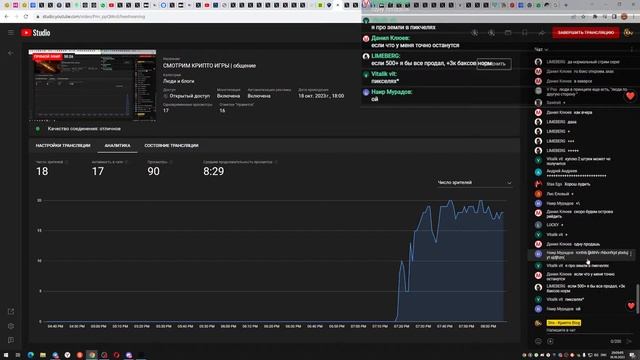This screenshot has height=360, width=640.
Task: Open Microsoft Edge from the taskbar
Action: 31,355
